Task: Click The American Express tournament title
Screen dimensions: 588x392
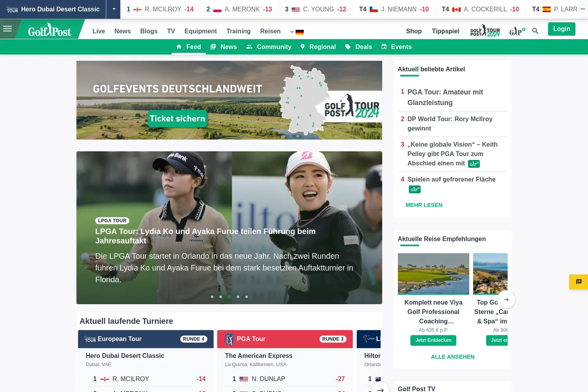Action: coord(259,356)
